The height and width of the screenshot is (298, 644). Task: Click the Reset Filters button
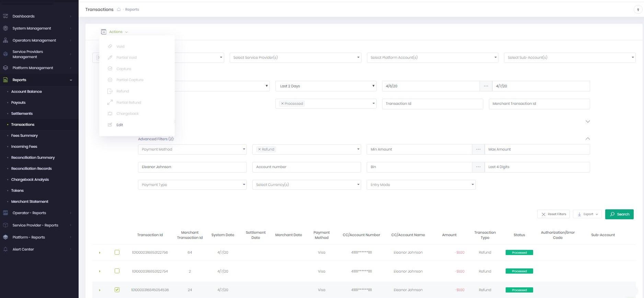click(553, 214)
